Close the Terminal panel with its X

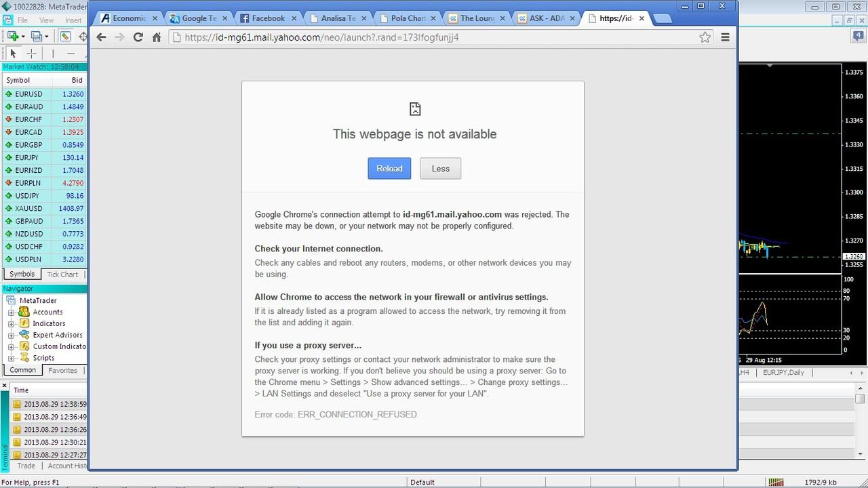point(5,385)
